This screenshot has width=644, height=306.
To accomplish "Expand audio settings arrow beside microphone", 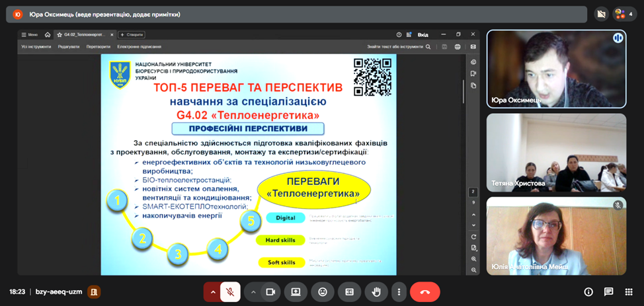I will [x=212, y=292].
